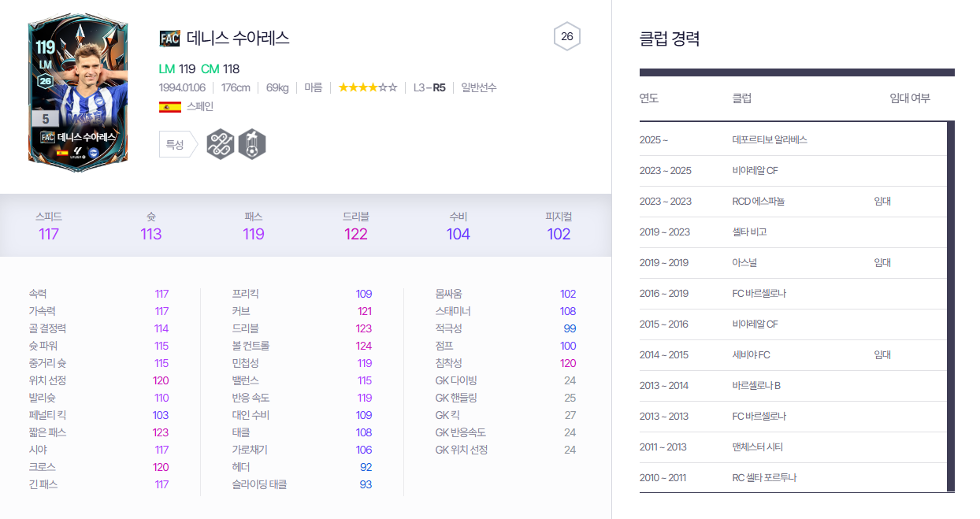Select the 패스 119 summary stat
The image size is (980, 519).
pos(254,226)
